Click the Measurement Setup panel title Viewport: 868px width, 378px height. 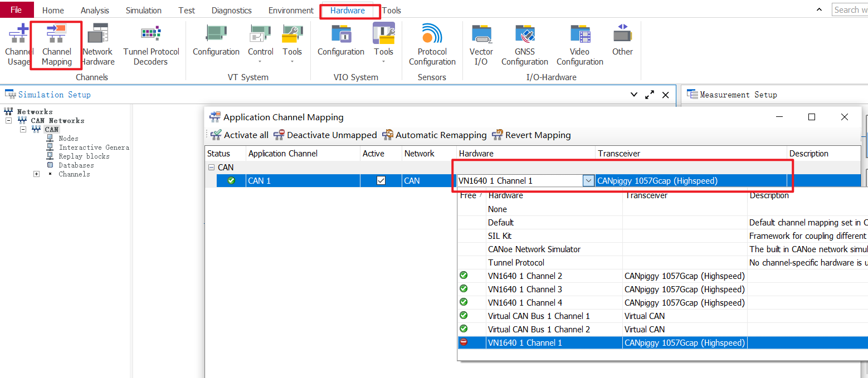point(738,95)
